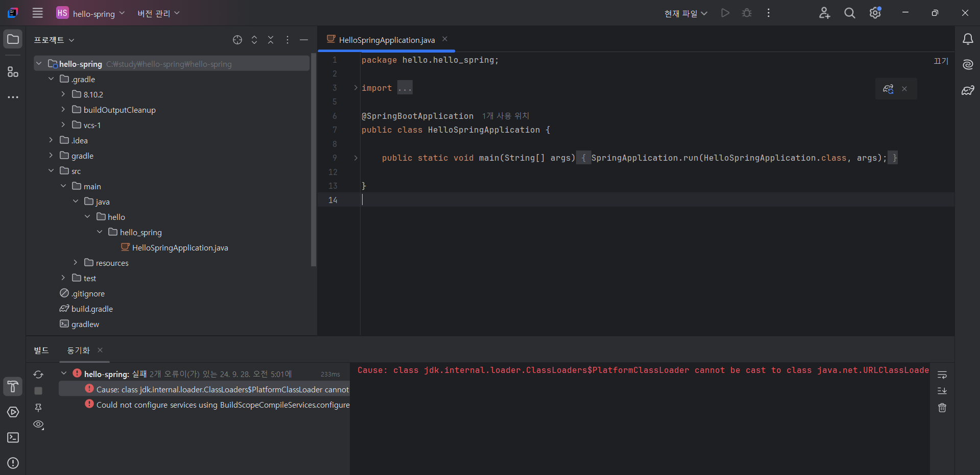Search everywhere with magnifier icon
This screenshot has width=980, height=475.
coord(850,13)
